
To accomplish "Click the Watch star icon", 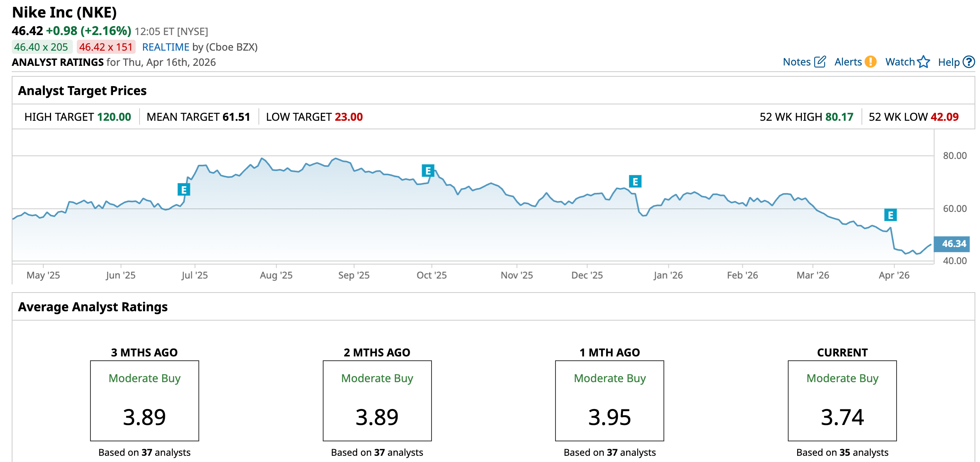I will (923, 62).
